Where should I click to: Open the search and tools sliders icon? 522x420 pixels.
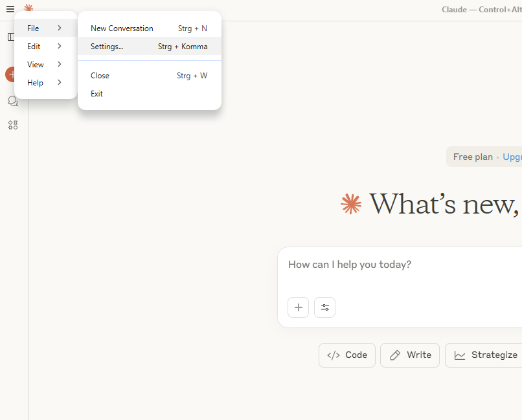point(324,307)
